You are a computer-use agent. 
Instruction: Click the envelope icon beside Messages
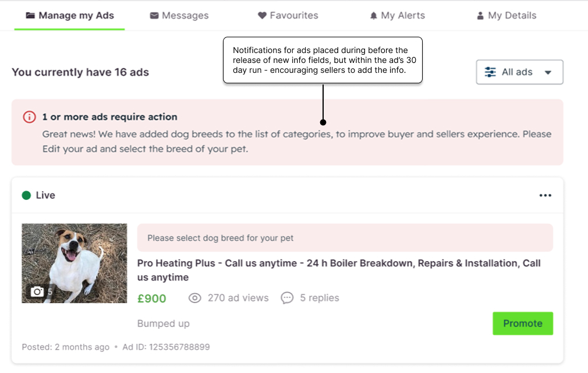click(154, 16)
